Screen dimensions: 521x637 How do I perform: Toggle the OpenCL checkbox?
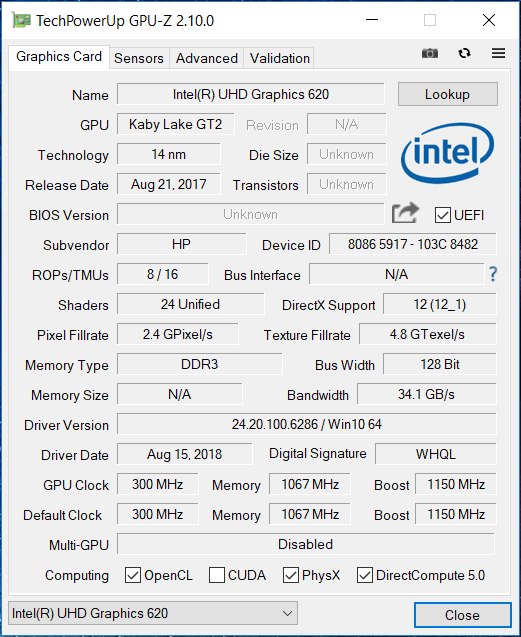pyautogui.click(x=133, y=575)
